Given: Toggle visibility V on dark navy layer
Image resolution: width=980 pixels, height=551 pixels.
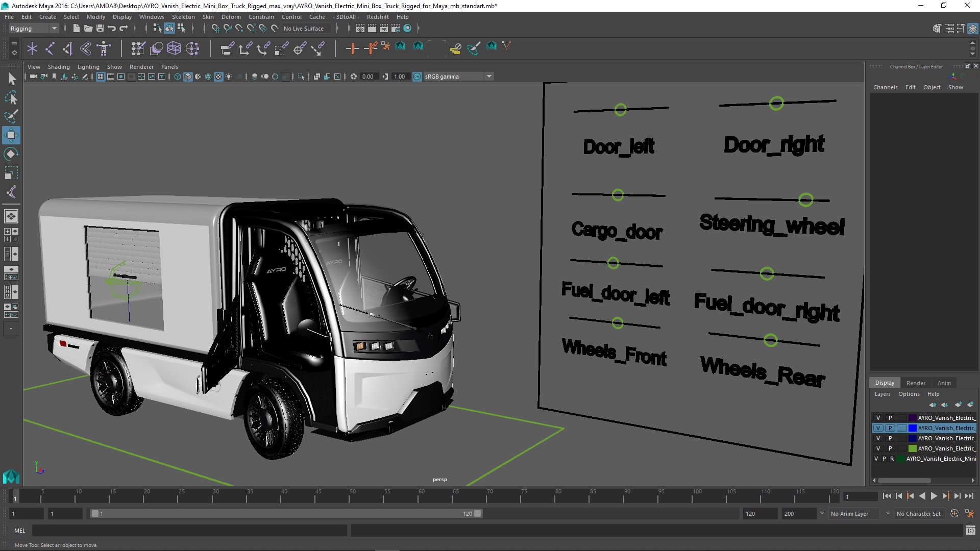Looking at the screenshot, I should 878,438.
